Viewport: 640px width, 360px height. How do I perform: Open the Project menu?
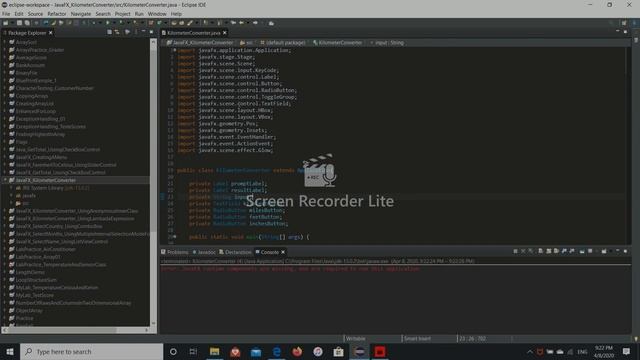click(x=122, y=14)
